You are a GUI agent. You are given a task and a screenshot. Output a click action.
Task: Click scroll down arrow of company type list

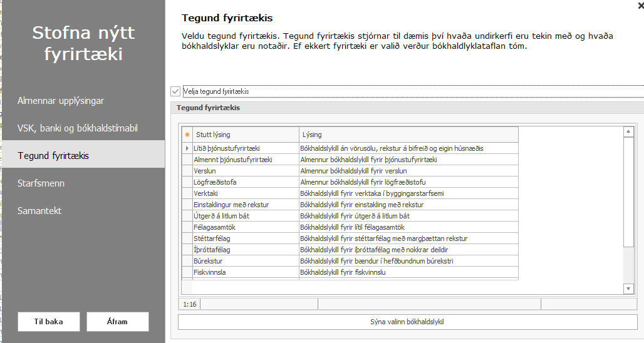click(x=629, y=289)
